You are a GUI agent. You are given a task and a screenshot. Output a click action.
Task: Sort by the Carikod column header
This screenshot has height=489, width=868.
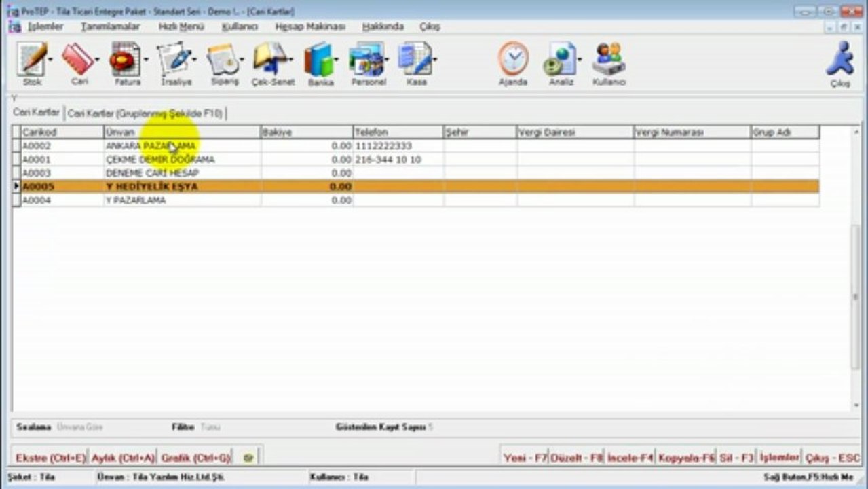click(62, 132)
